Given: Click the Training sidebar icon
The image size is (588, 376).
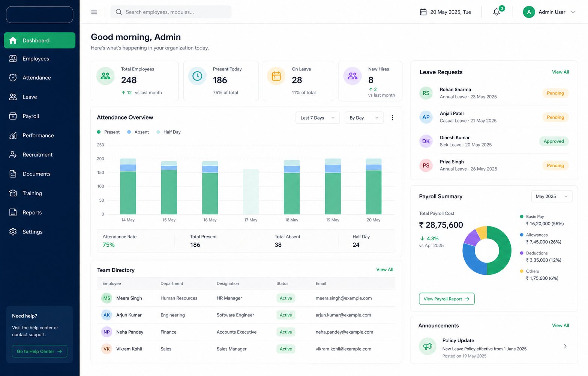Looking at the screenshot, I should pyautogui.click(x=13, y=193).
